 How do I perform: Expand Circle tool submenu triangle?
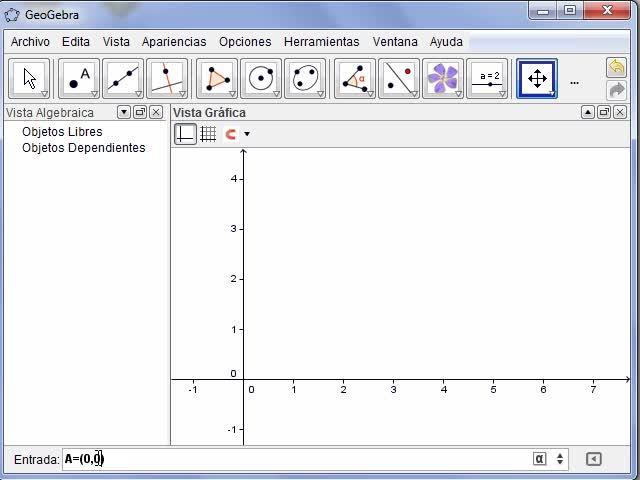point(276,94)
